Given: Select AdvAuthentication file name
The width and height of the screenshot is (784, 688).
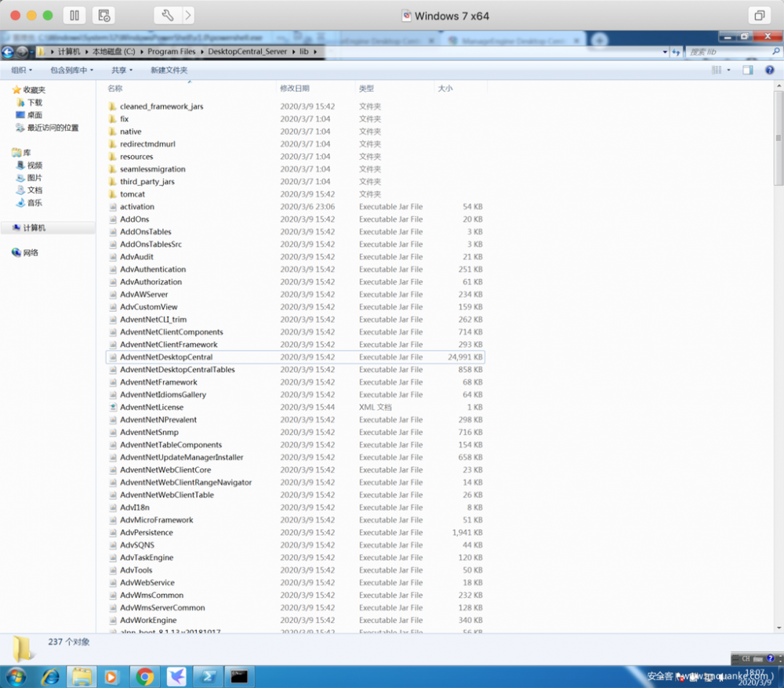Looking at the screenshot, I should pyautogui.click(x=153, y=269).
